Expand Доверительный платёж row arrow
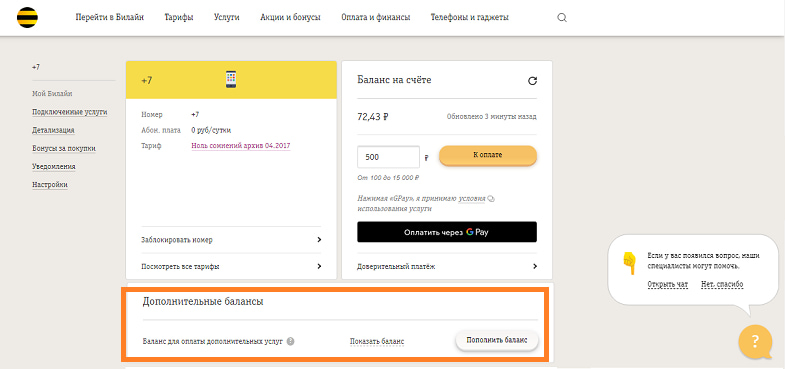The width and height of the screenshot is (785, 369). 535,266
